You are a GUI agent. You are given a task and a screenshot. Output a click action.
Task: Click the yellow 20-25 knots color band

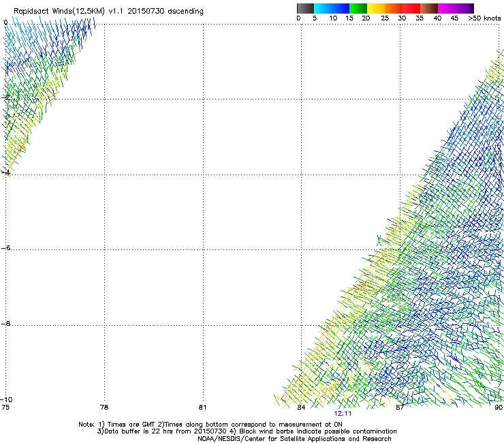coord(376,9)
